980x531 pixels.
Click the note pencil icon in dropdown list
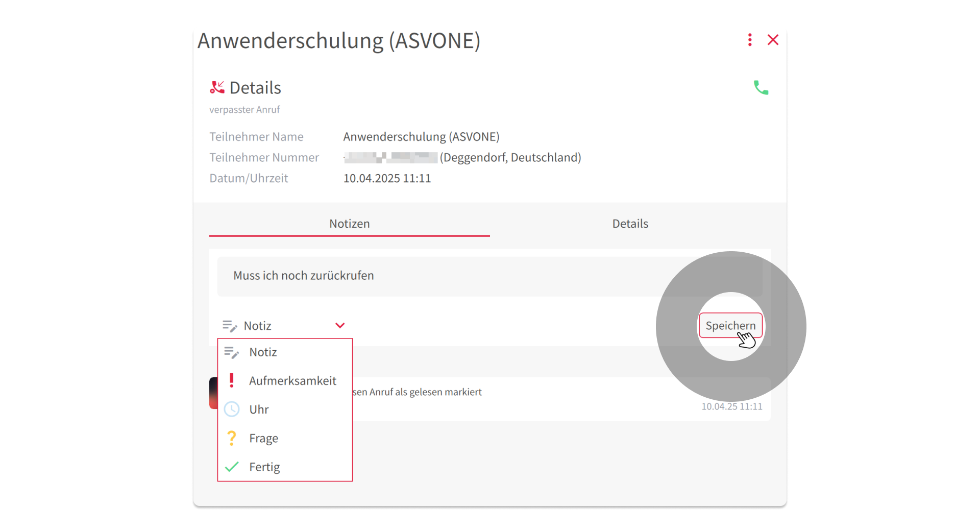232,352
